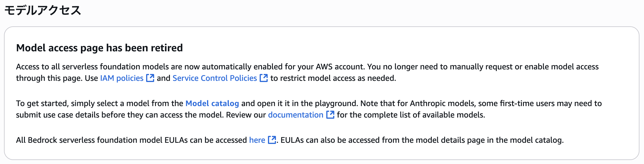
Task: Click the external link icon next to documentation
Action: click(x=330, y=115)
